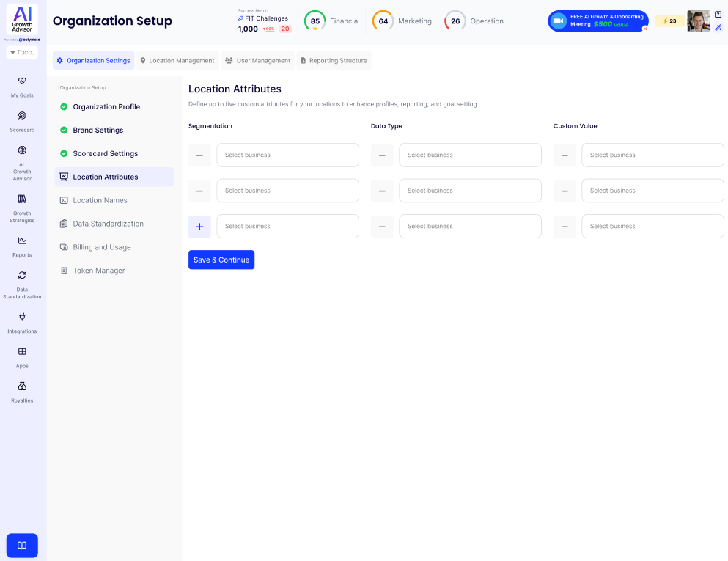Switch to the User Management tab
Viewport: 728px width, 561px height.
(x=257, y=61)
